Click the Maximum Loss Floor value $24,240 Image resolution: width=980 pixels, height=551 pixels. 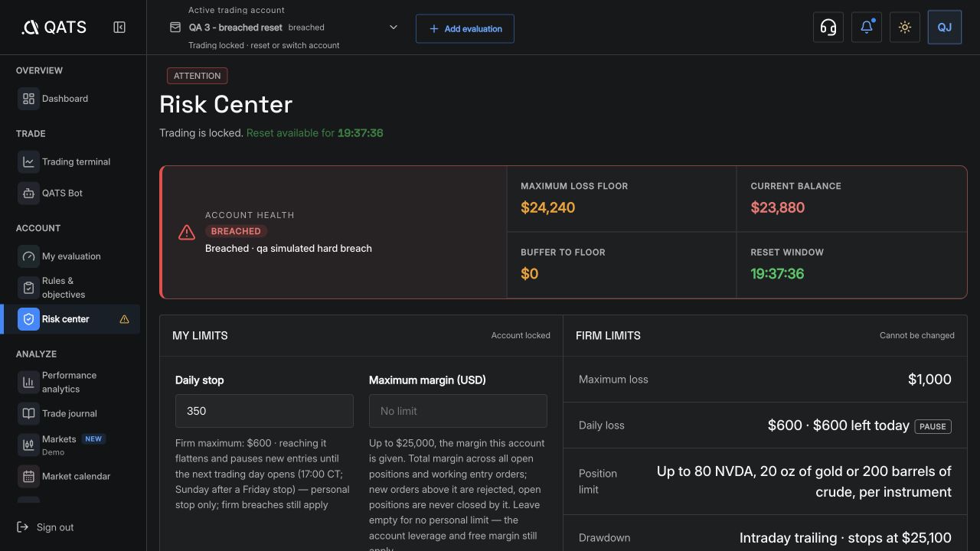(x=548, y=207)
